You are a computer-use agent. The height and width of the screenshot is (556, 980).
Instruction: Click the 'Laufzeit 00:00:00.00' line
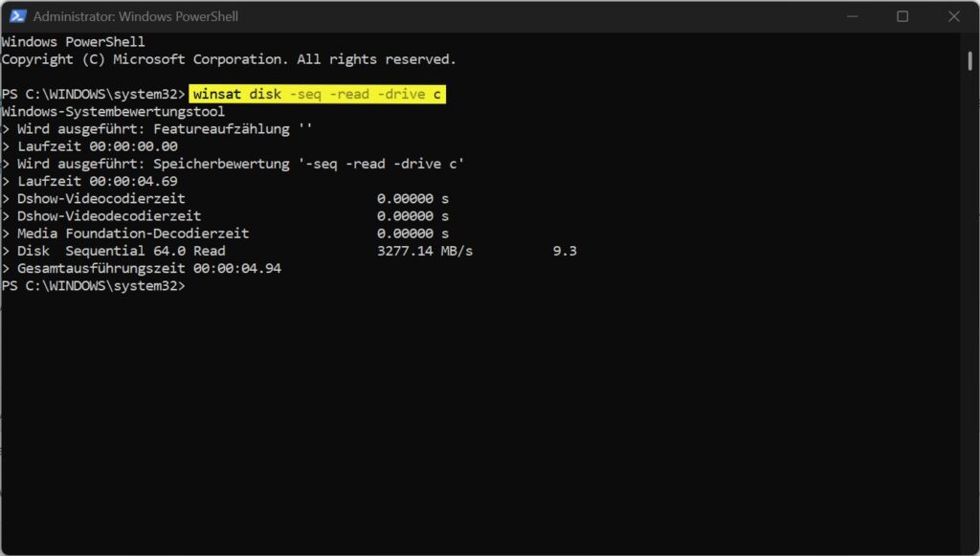[90, 146]
